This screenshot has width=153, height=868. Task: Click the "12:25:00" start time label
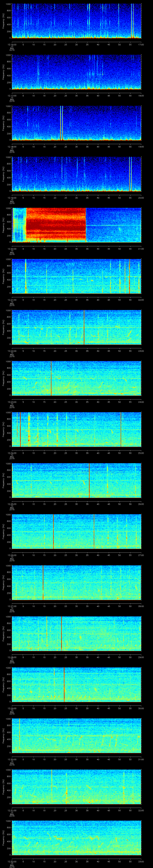pyautogui.click(x=12, y=504)
